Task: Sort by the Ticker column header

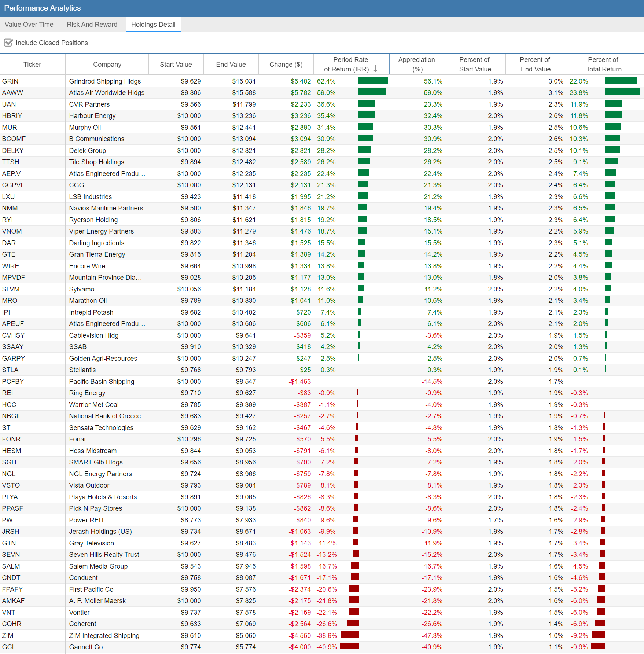Action: [x=32, y=65]
